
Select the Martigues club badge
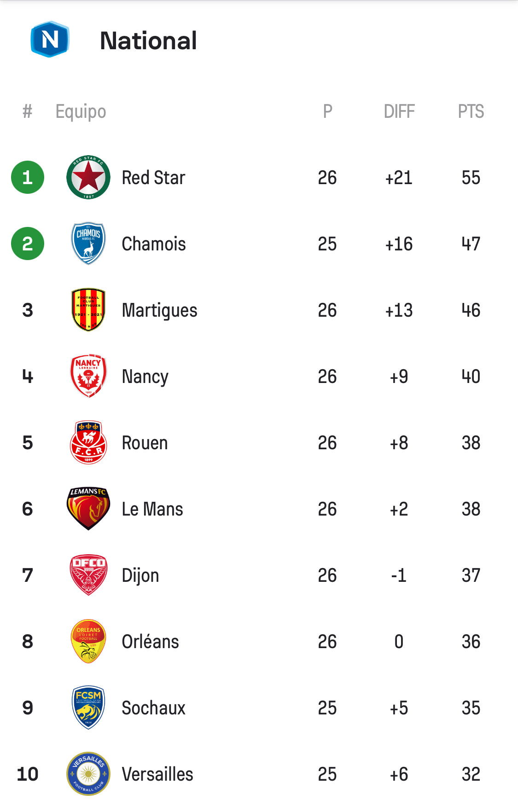[x=88, y=310]
